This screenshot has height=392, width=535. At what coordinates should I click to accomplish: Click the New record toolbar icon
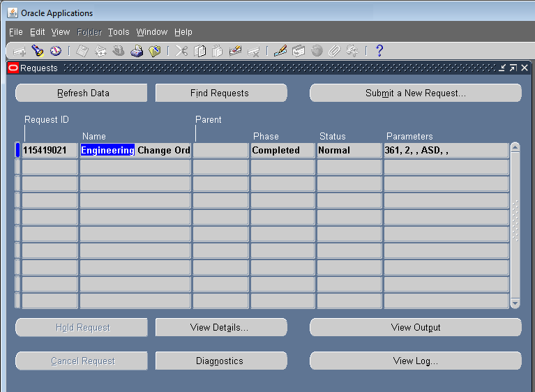point(20,52)
